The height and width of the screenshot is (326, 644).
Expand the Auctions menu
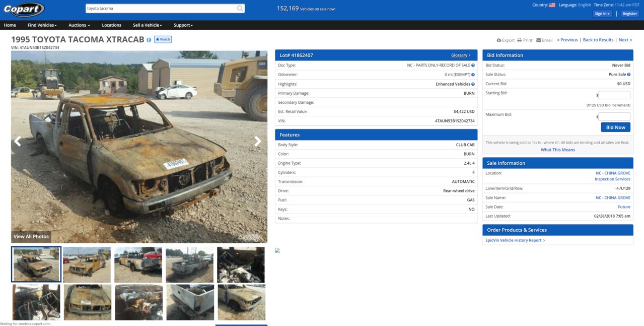(x=80, y=25)
